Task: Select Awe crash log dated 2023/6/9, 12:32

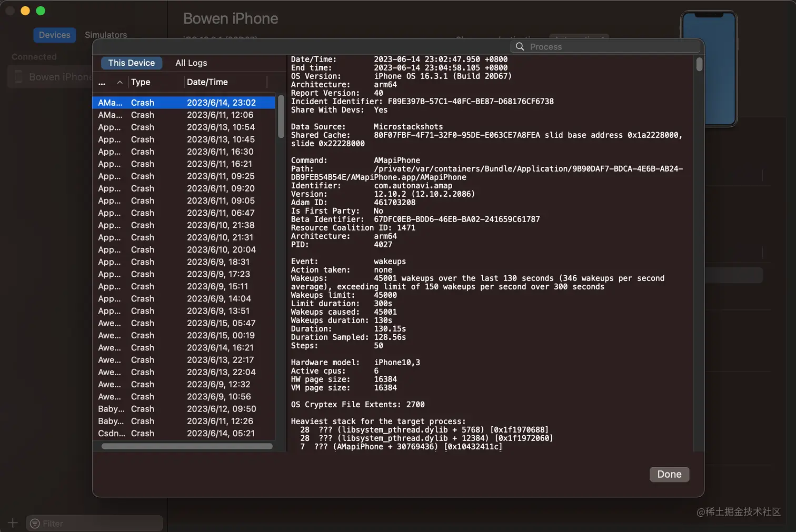Action: (184, 384)
